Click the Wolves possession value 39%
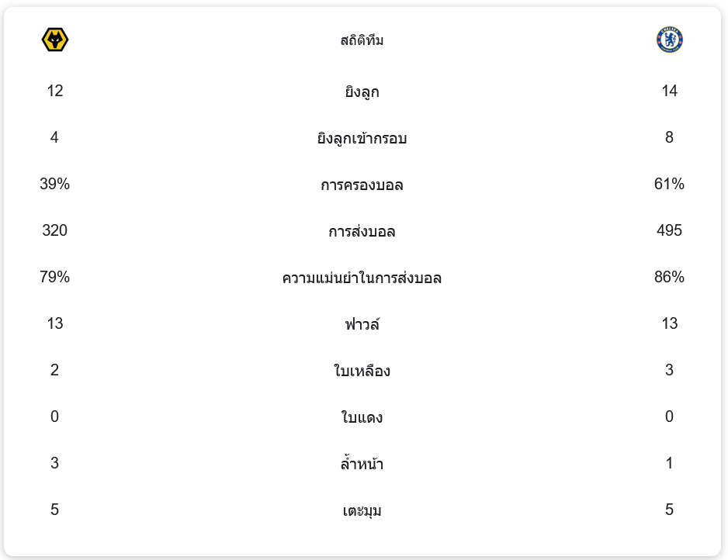Screen dimensions: 728x560 click(x=55, y=184)
